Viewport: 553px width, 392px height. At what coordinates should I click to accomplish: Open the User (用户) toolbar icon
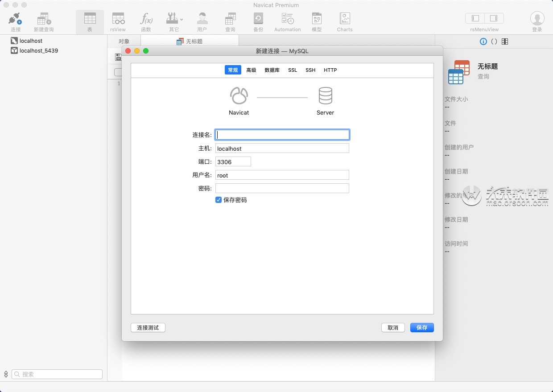[202, 19]
